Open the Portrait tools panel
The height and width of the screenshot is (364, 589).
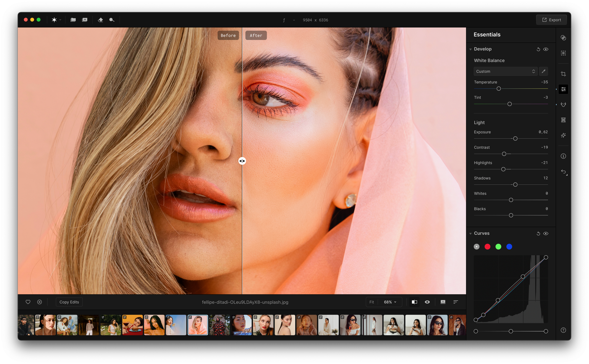(x=563, y=104)
